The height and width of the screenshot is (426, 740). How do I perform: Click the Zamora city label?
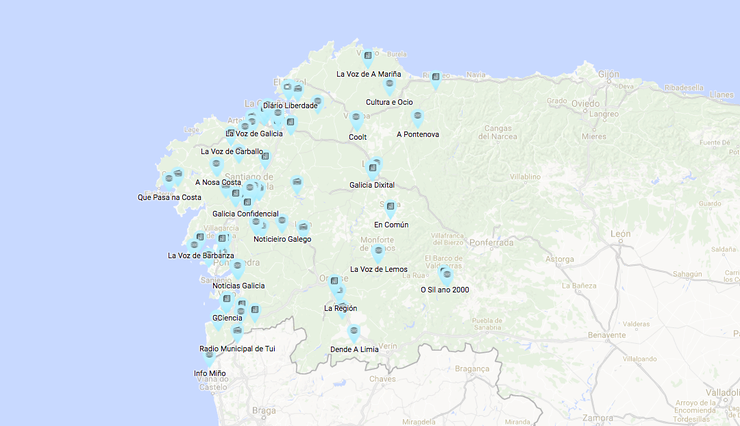pos(597,418)
